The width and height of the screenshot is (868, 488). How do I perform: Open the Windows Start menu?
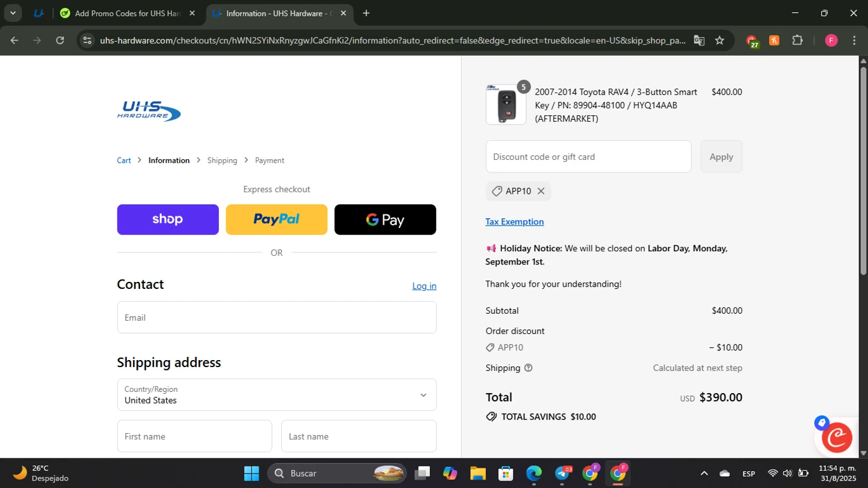pos(252,474)
